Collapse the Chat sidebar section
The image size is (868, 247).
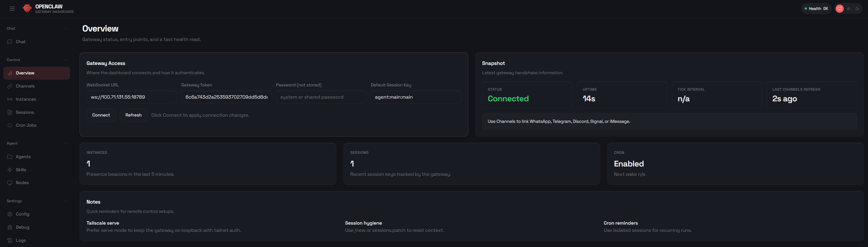pyautogui.click(x=65, y=28)
